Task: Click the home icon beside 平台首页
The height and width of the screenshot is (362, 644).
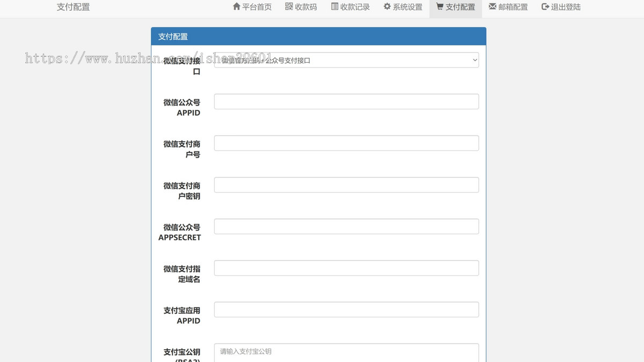Action: (x=237, y=6)
